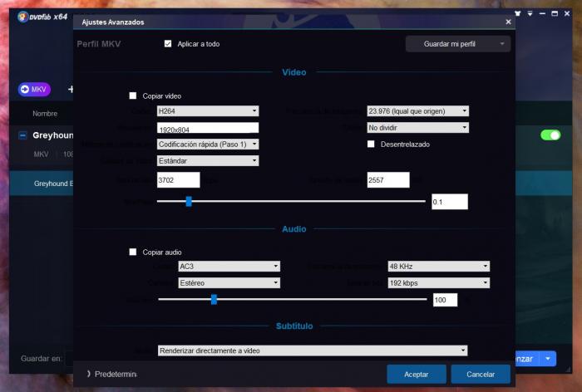Open the AC3 audio codec dropdown
This screenshot has height=392, width=582.
click(x=229, y=267)
